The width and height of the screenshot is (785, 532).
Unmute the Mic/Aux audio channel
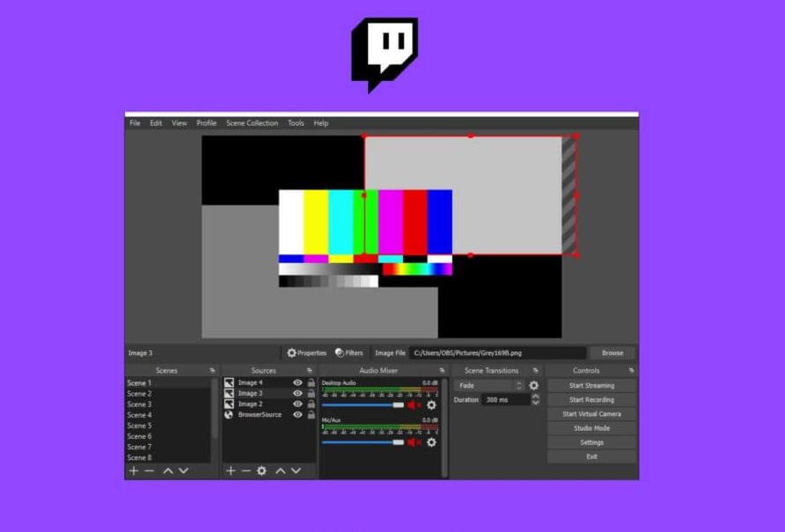412,442
